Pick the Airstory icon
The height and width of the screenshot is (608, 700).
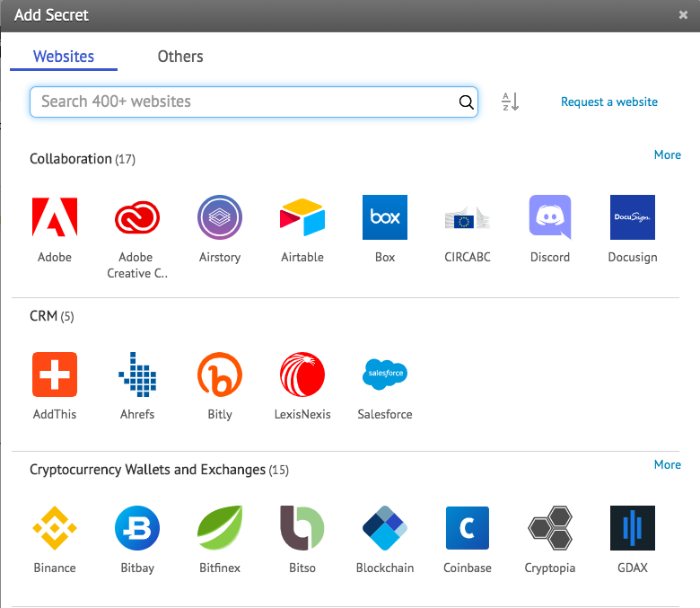point(220,217)
